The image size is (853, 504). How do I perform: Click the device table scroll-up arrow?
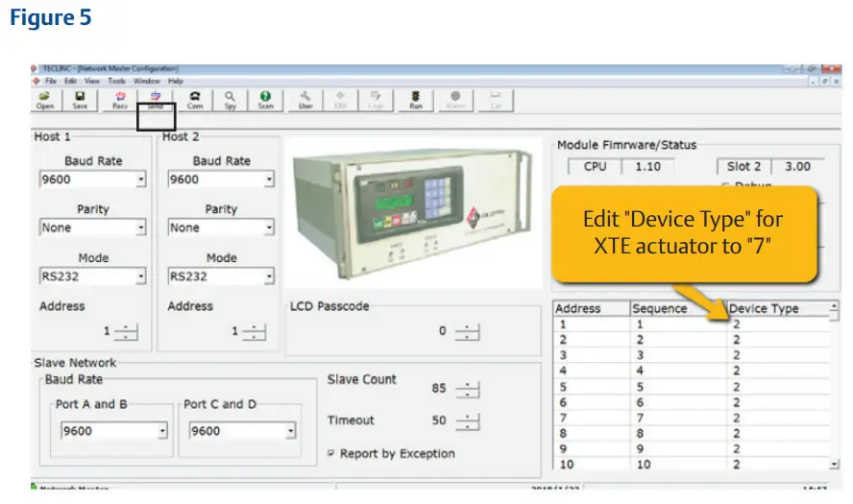click(834, 306)
